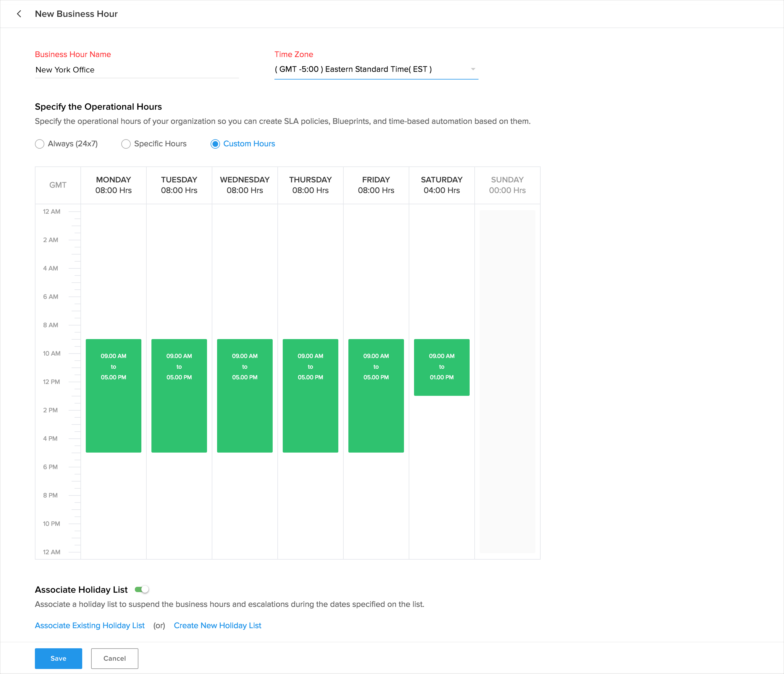The width and height of the screenshot is (784, 674).
Task: Click Create New Holiday List link
Action: tap(217, 626)
